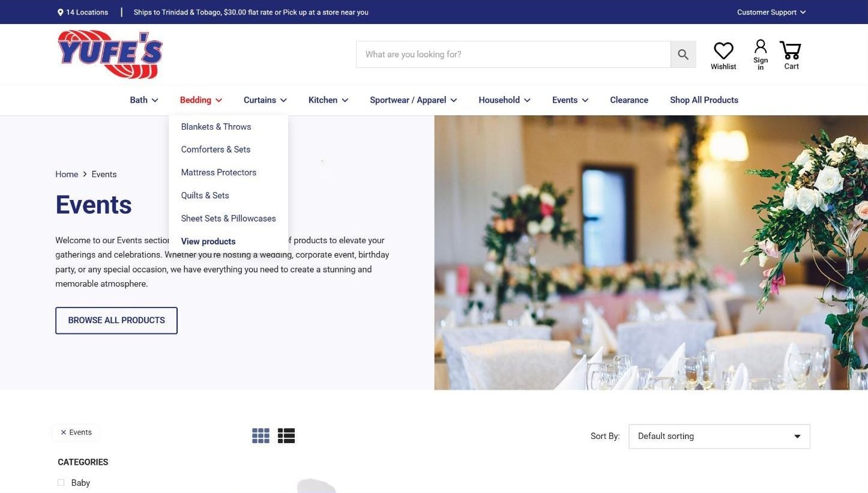Expand the Events nav menu
Viewport: 868px width, 493px height.
pos(570,100)
